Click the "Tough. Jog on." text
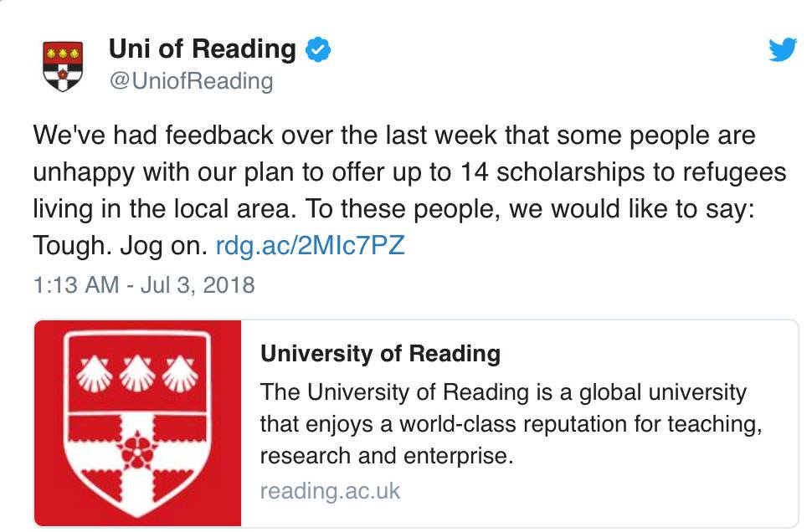 tap(121, 245)
